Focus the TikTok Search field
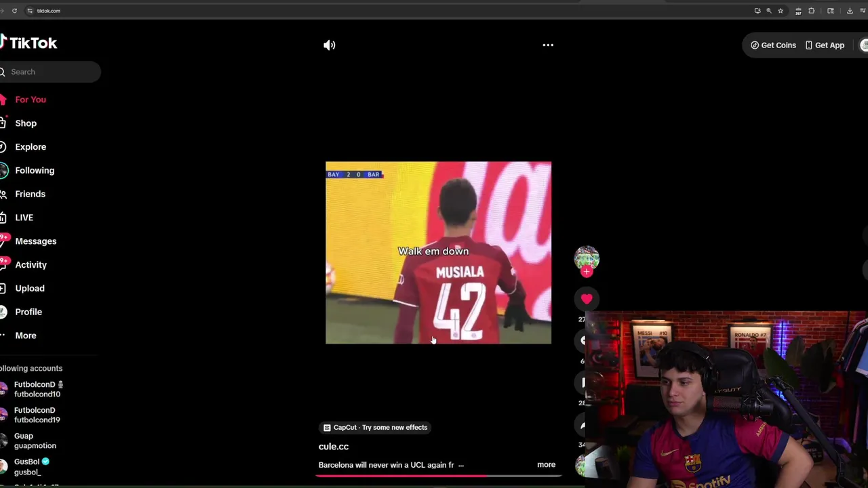The height and width of the screenshot is (488, 868). [x=50, y=72]
